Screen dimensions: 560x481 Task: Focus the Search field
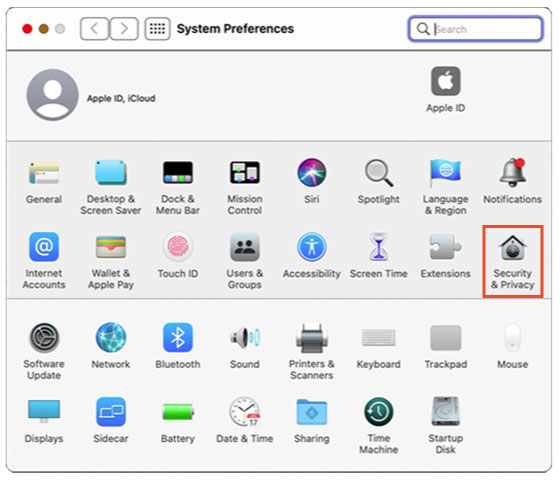(x=475, y=29)
